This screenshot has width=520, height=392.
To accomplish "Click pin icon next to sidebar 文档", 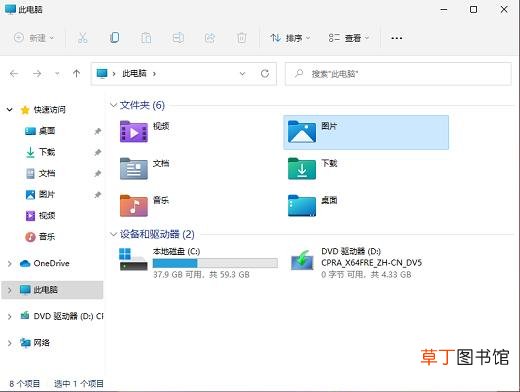I will (x=97, y=173).
